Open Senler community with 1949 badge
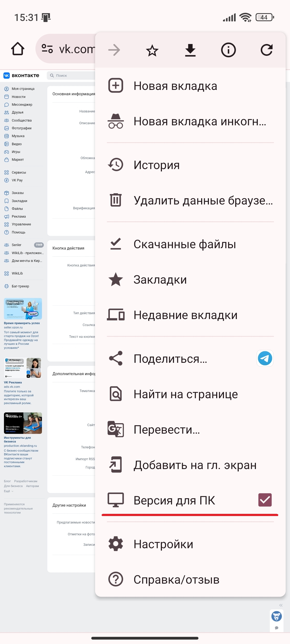Image resolution: width=290 pixels, height=644 pixels. (17, 245)
